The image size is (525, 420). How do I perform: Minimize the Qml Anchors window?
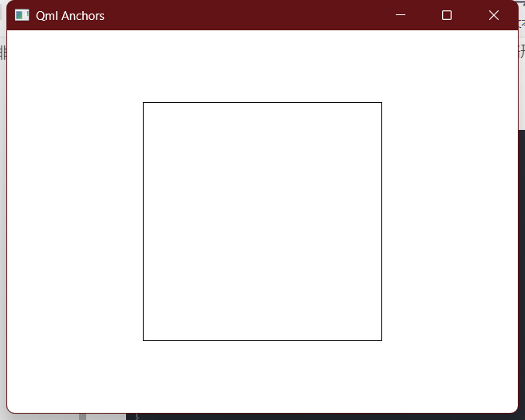401,15
